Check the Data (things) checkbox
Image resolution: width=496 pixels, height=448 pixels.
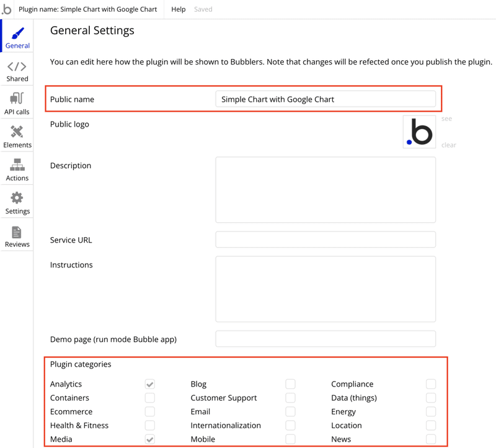[431, 398]
